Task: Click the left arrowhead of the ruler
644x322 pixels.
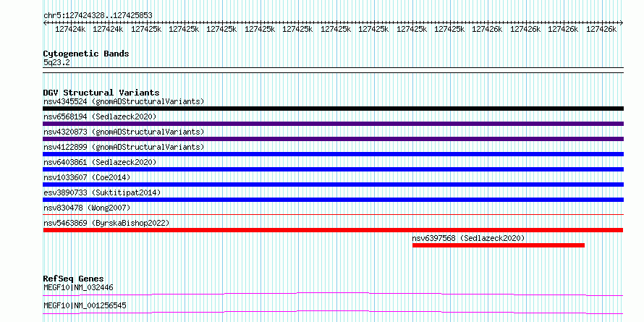Action: [45, 23]
